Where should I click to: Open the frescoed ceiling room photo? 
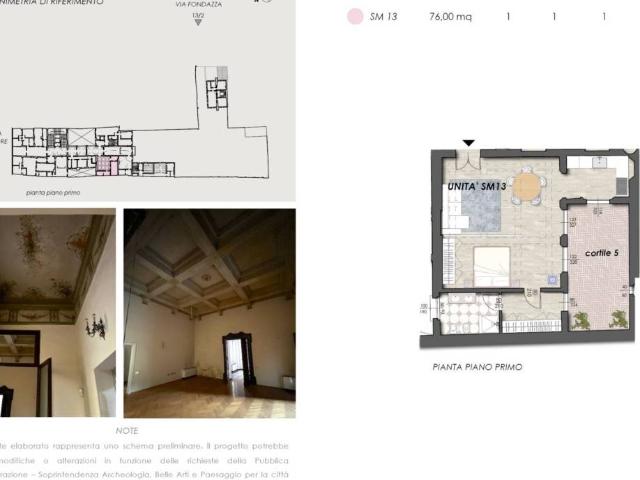[57, 312]
